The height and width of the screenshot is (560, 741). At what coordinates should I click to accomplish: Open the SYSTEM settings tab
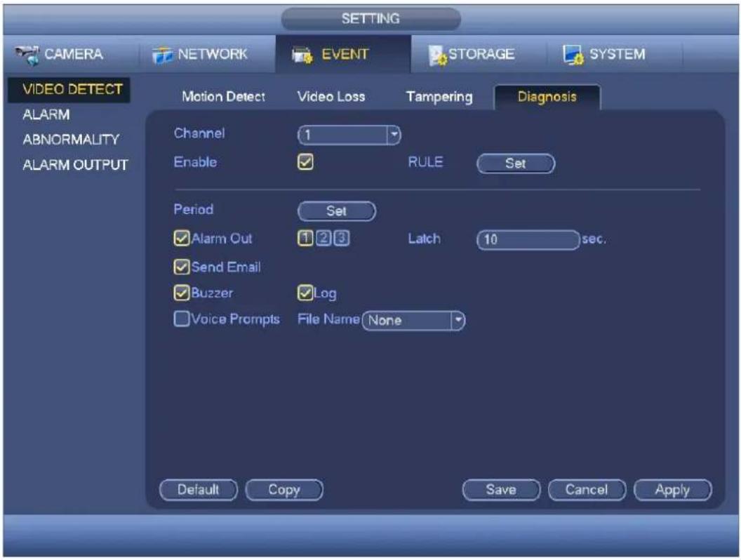click(x=615, y=54)
